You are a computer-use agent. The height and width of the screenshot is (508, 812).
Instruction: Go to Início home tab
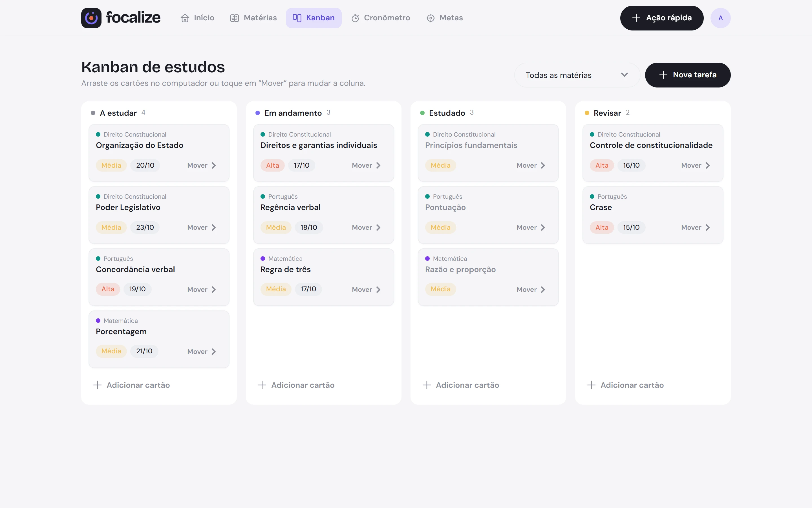[x=197, y=18]
